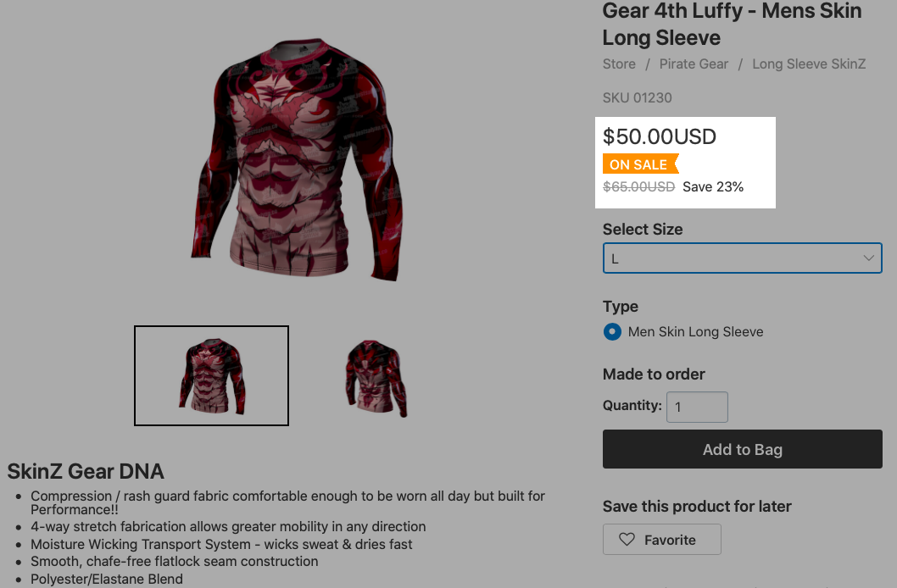Image resolution: width=897 pixels, height=588 pixels.
Task: Click the main product shirt image
Action: 297,161
